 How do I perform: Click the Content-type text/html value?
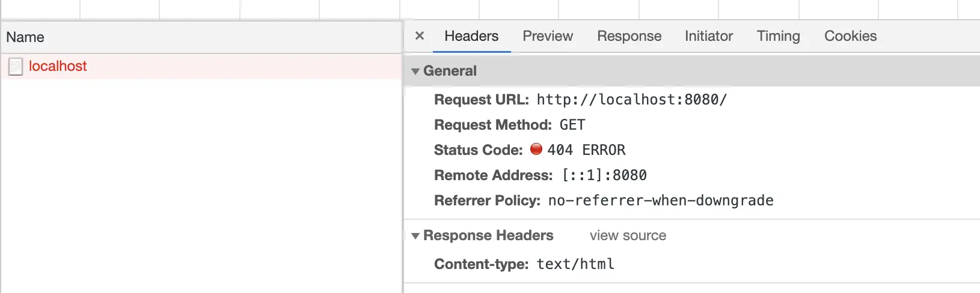pos(575,264)
